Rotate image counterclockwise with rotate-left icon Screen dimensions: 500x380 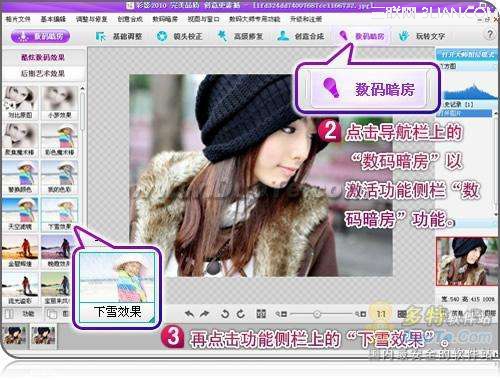pyautogui.click(x=225, y=314)
